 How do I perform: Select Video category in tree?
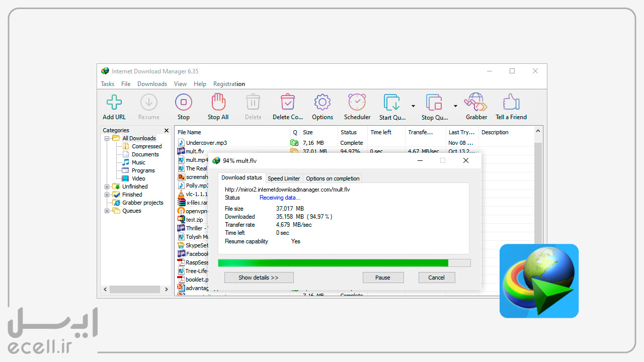click(x=138, y=178)
